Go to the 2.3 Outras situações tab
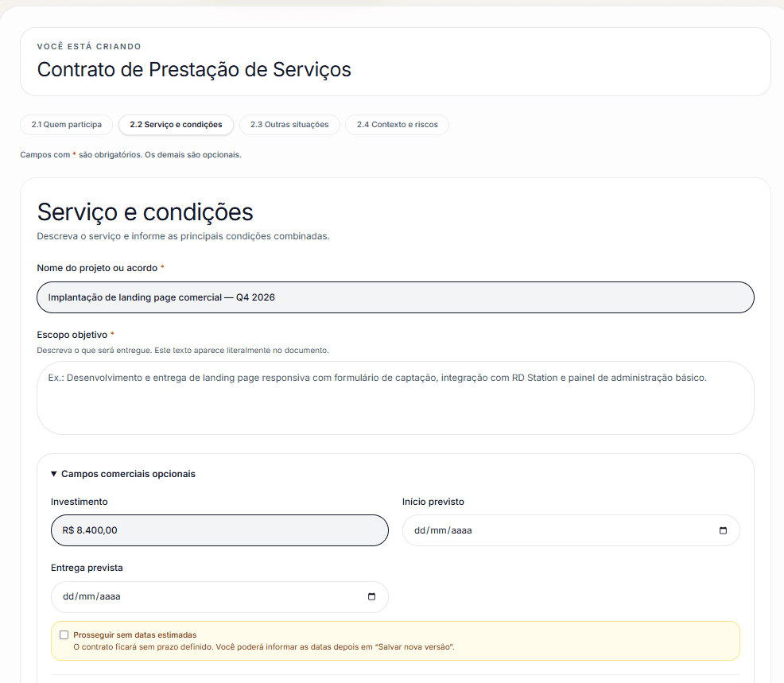The image size is (784, 683). (x=289, y=125)
